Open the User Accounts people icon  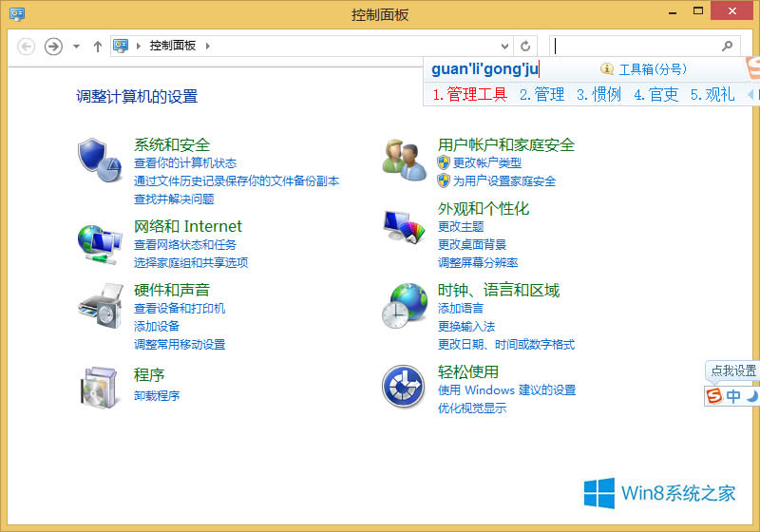click(x=405, y=160)
